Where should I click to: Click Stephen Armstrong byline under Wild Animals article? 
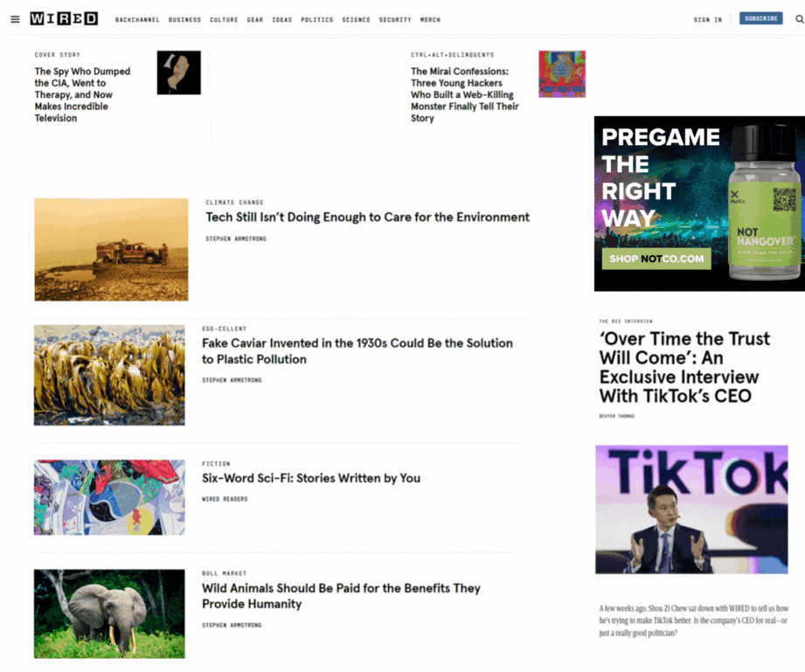232,626
